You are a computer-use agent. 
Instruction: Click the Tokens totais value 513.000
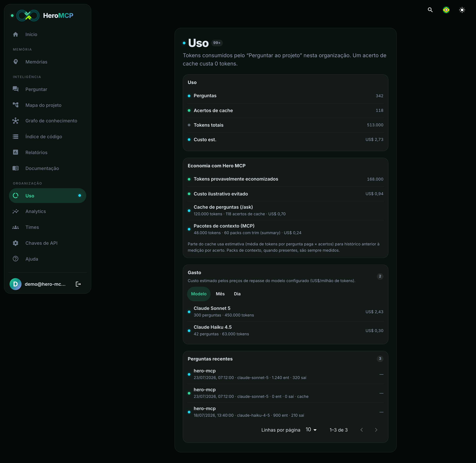click(375, 125)
